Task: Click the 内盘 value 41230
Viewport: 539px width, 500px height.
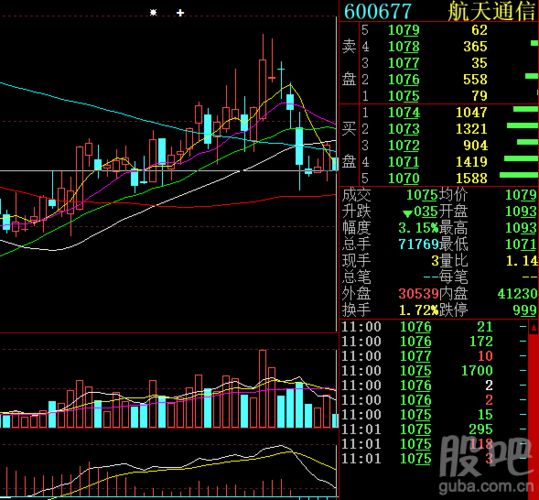Action: tap(517, 294)
